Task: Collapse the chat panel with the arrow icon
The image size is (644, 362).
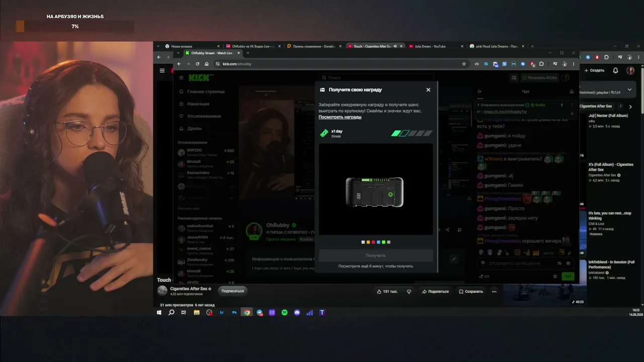Action: [479, 92]
